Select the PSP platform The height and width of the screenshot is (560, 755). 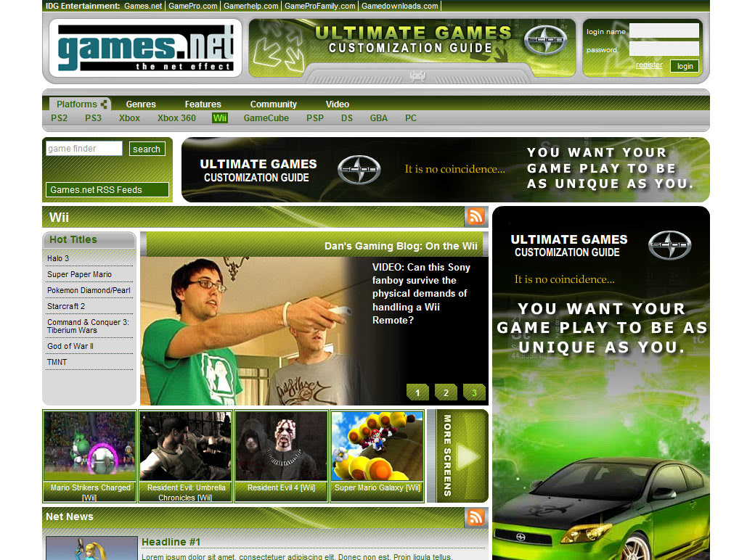point(315,118)
